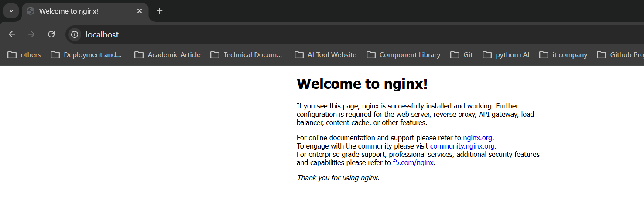Go back to the previous page

[12, 34]
